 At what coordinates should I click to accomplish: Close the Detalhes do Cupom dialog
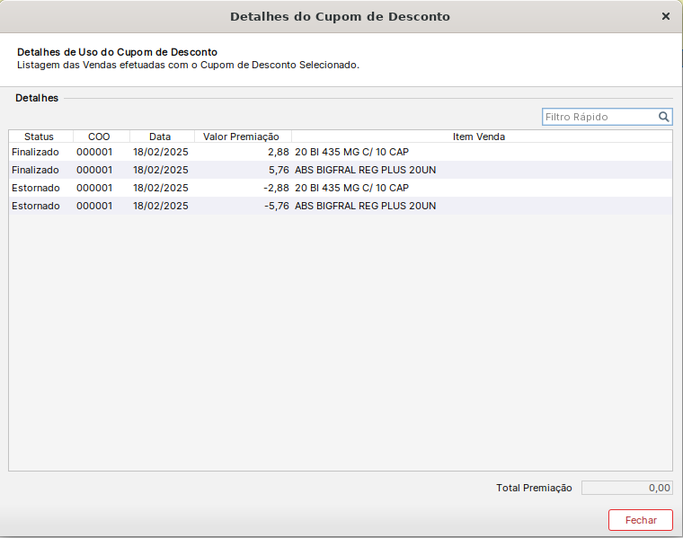(666, 17)
